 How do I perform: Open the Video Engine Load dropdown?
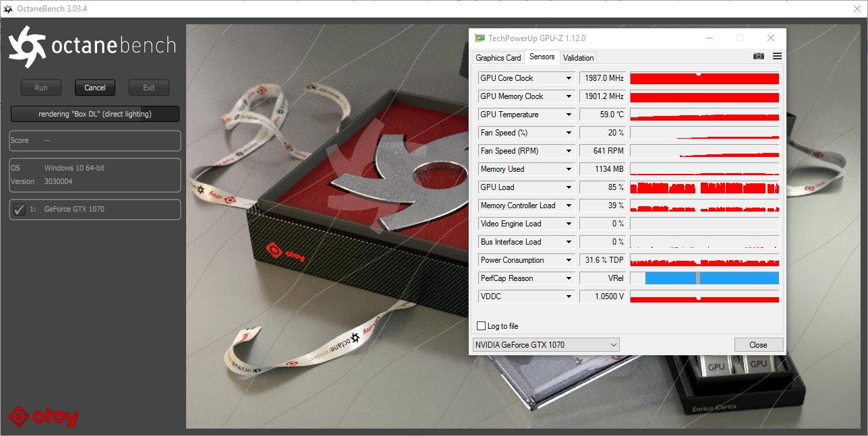(569, 224)
